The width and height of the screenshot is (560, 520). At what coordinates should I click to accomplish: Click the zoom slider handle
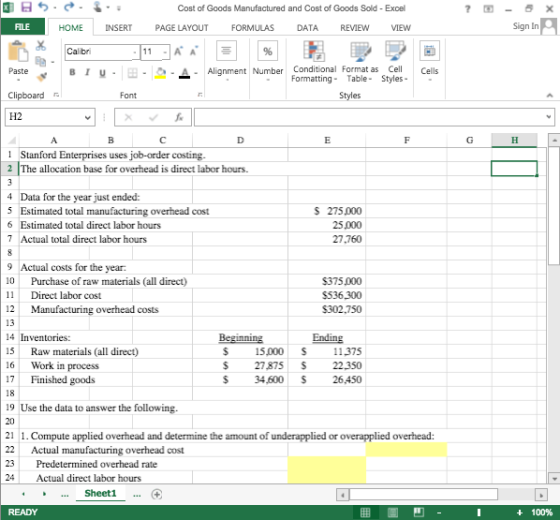coord(479,512)
